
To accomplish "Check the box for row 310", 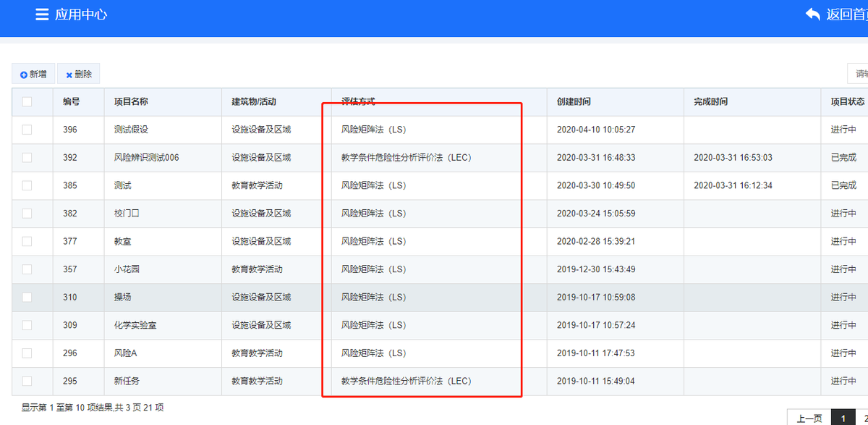I will [x=27, y=297].
